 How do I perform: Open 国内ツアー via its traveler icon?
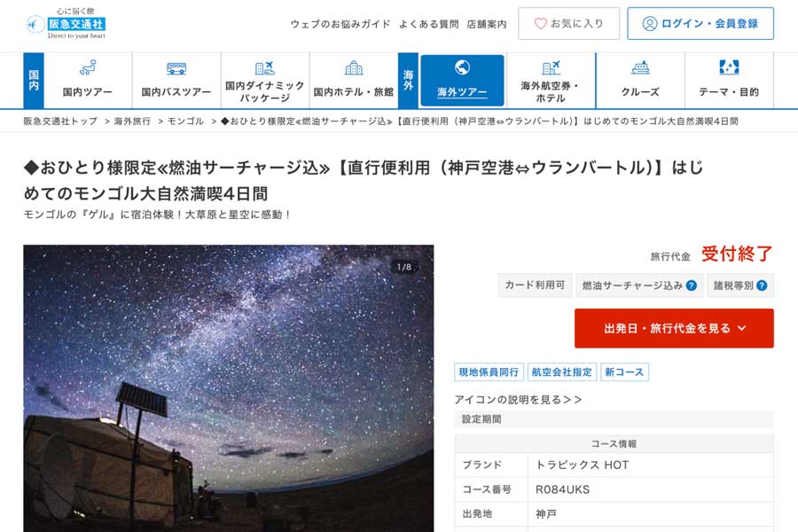point(88,67)
